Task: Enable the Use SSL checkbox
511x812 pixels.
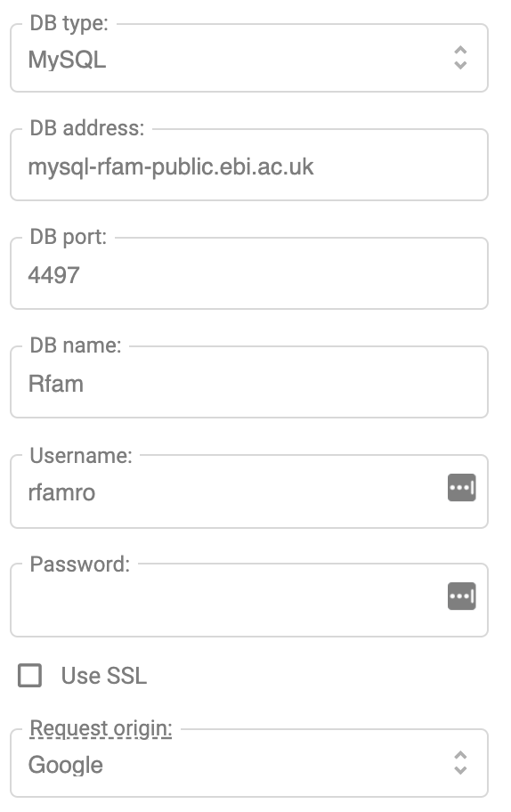Action: click(x=29, y=675)
